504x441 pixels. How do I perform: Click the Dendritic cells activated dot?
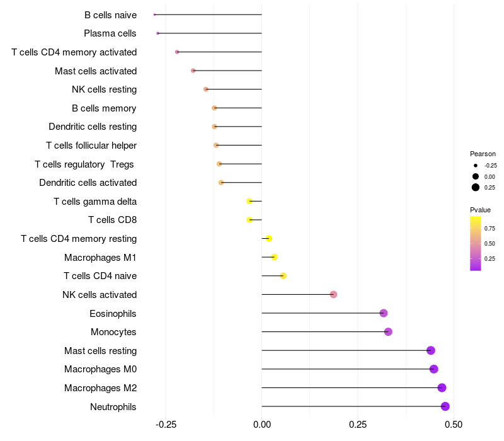[x=221, y=183]
